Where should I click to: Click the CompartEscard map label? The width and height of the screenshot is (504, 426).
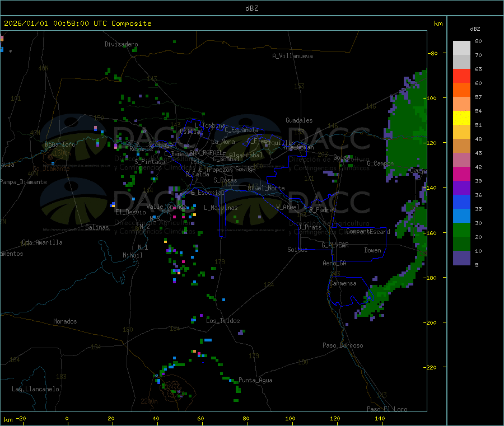click(368, 231)
